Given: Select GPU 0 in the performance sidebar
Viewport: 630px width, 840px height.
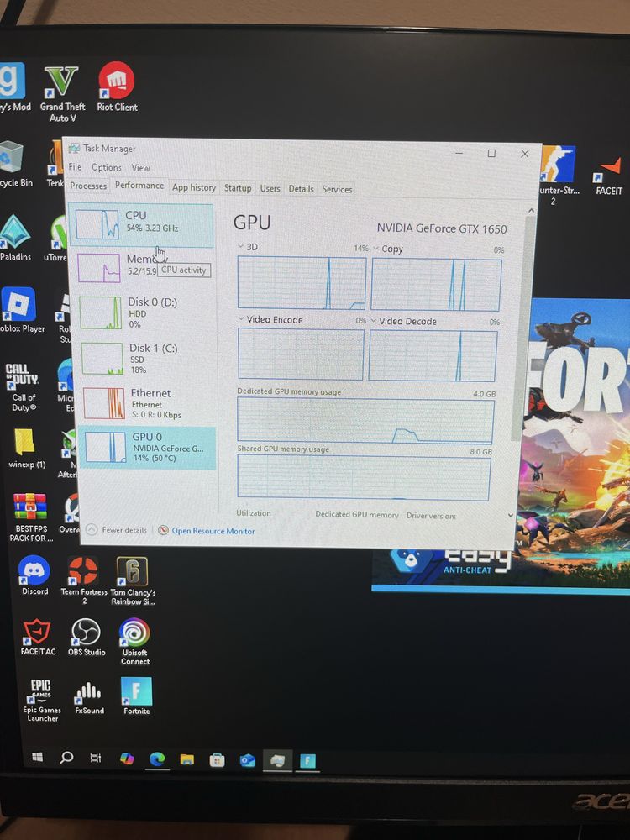Looking at the screenshot, I should tap(148, 448).
